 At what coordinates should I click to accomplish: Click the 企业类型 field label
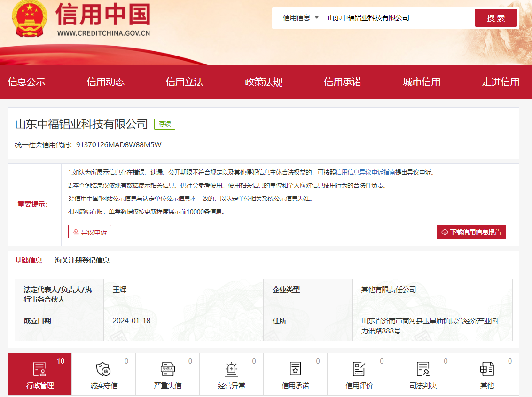286,290
